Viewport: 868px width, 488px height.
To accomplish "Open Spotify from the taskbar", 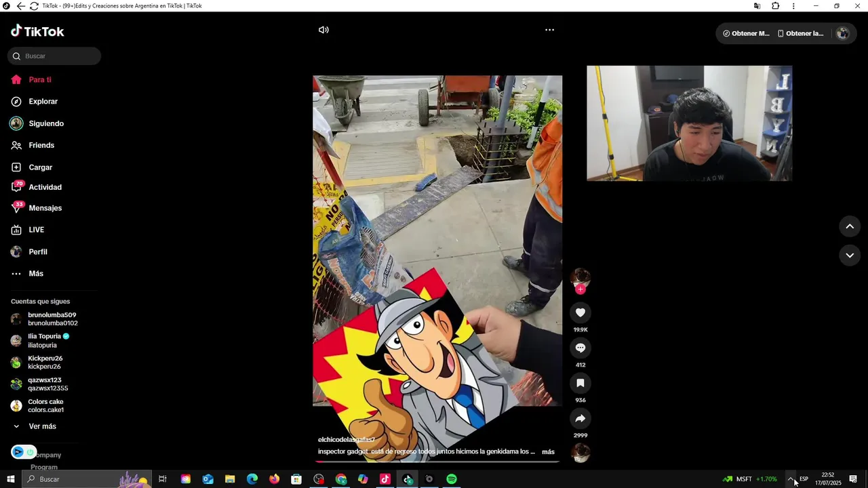I will pyautogui.click(x=452, y=479).
